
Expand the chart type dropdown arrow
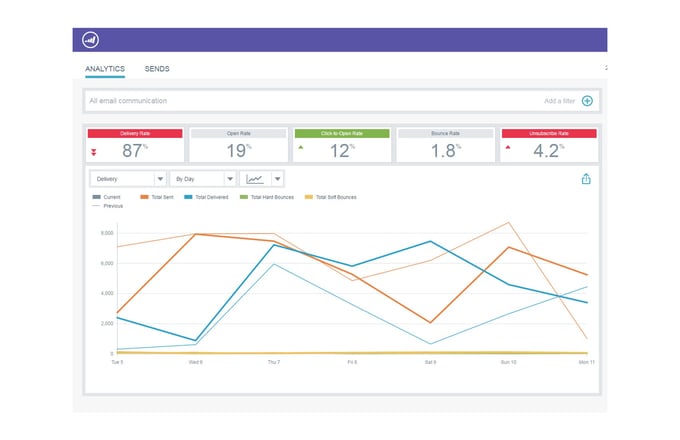tap(277, 179)
